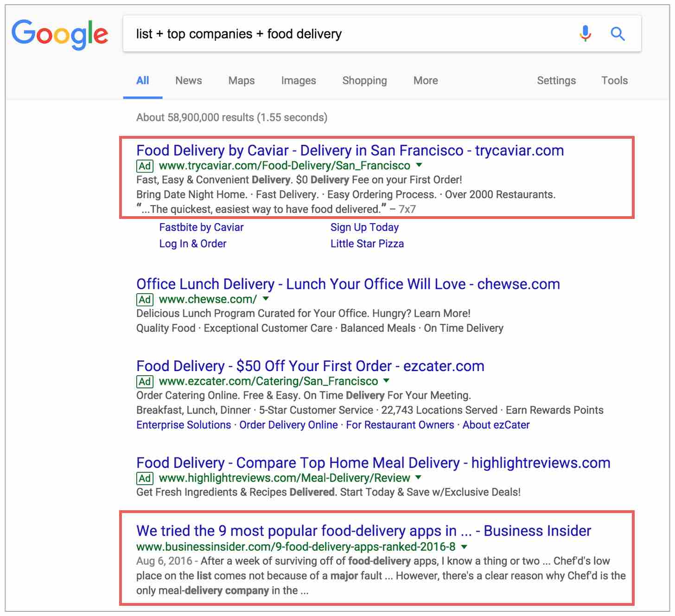Viewport: 675px width, 616px height.
Task: Click the Ad badge next to highlightreviews.com URL
Action: click(145, 478)
